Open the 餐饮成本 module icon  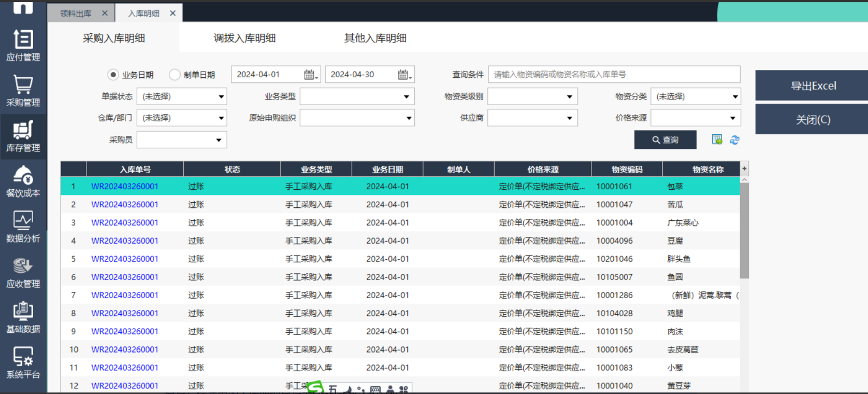(23, 181)
